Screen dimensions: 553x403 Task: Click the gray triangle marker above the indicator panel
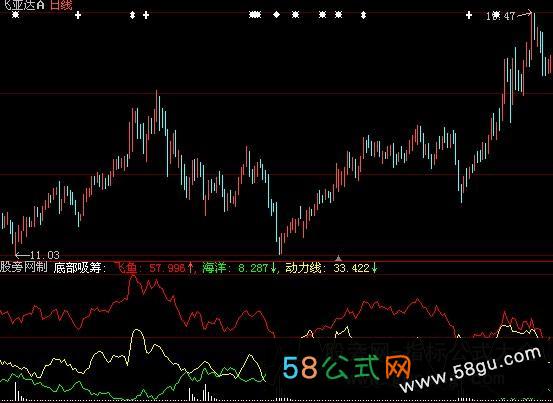(338, 258)
